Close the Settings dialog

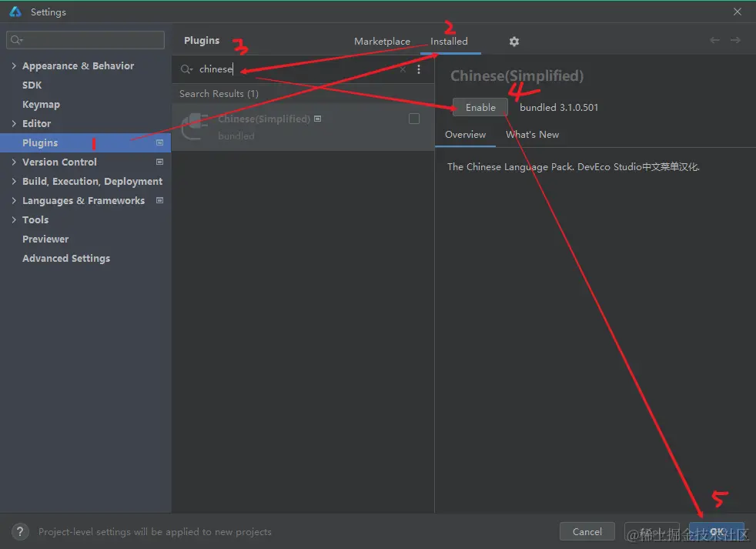(x=738, y=12)
